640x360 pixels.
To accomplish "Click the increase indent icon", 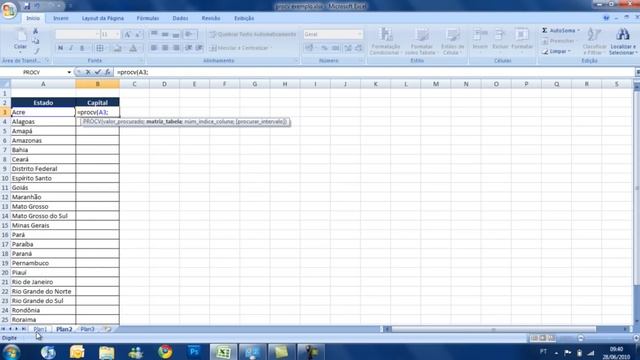I will pos(199,48).
